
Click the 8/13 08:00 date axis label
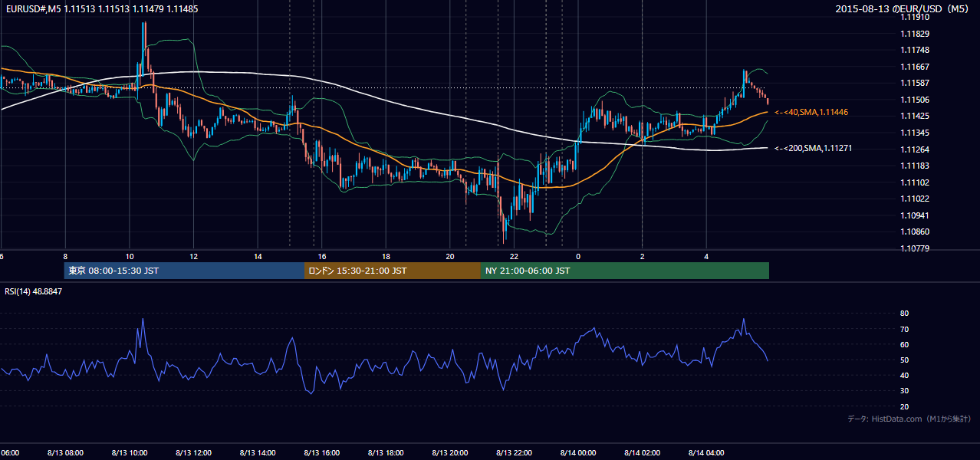(65, 452)
